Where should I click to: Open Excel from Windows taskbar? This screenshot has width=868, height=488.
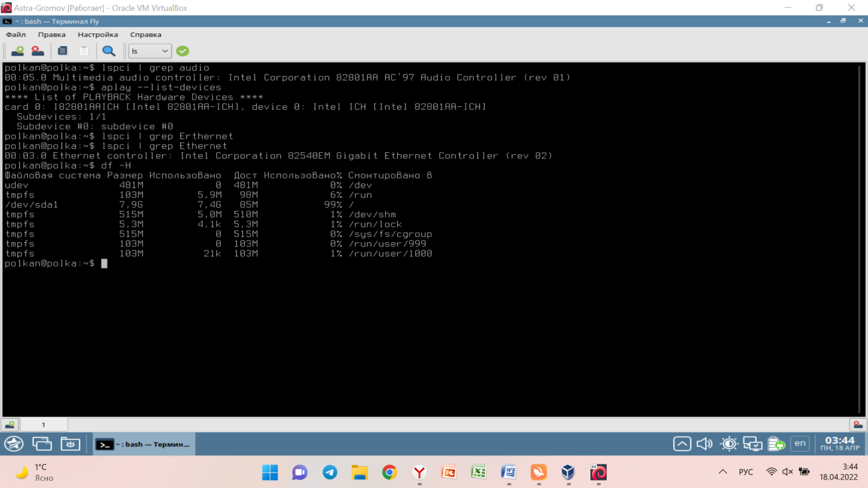(x=479, y=472)
